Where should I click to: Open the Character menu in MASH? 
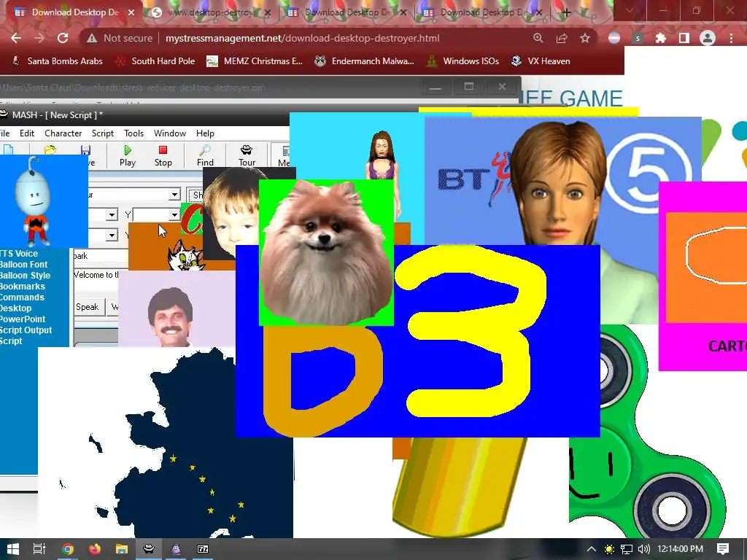(63, 133)
